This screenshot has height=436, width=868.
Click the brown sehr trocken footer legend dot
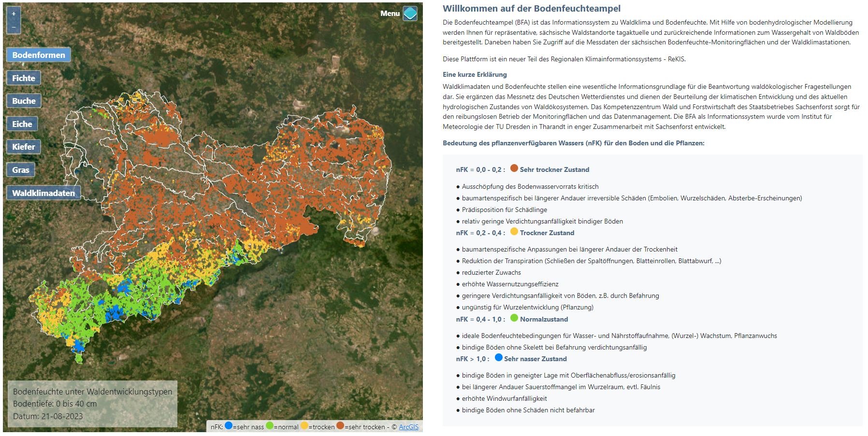point(340,426)
